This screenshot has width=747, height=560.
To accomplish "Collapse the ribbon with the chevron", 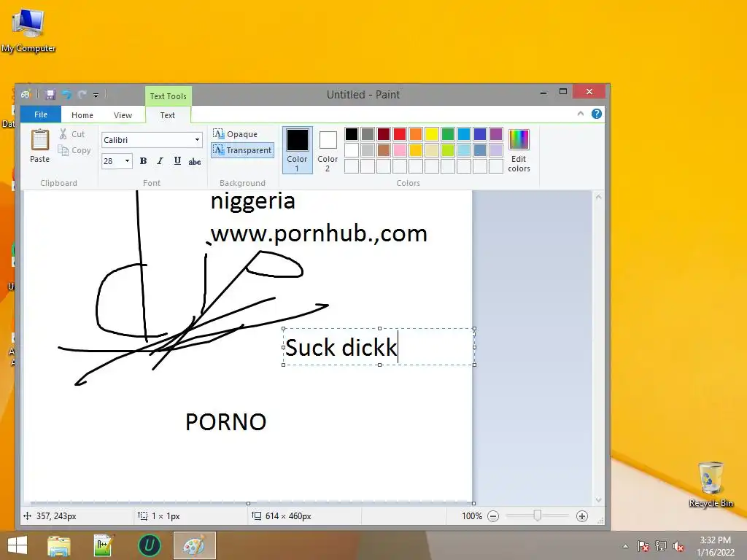I will 580,114.
